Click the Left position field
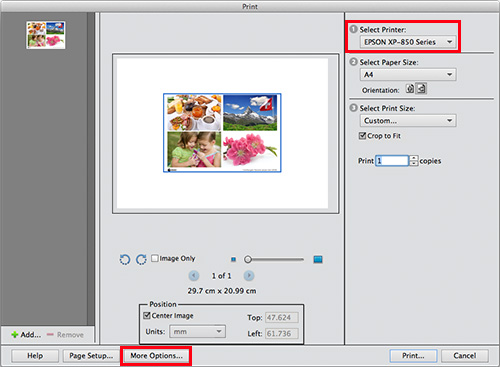This screenshot has width=500, height=367. pos(282,333)
